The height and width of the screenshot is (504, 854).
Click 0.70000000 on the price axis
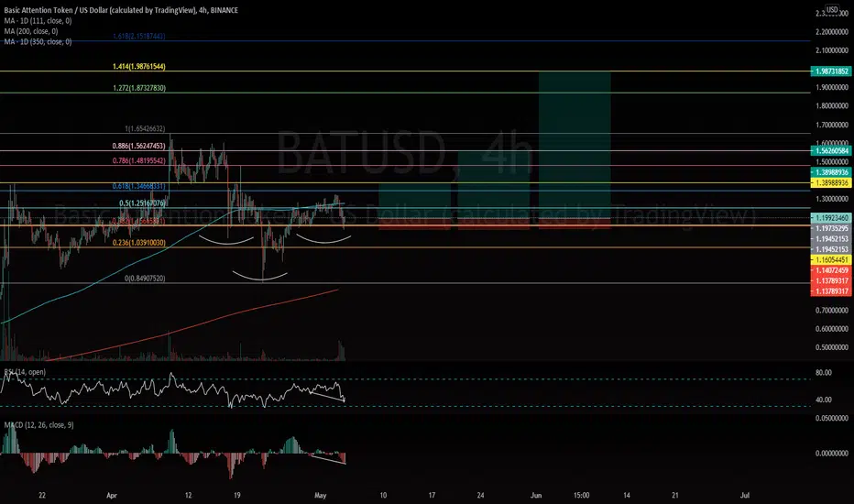[832, 311]
